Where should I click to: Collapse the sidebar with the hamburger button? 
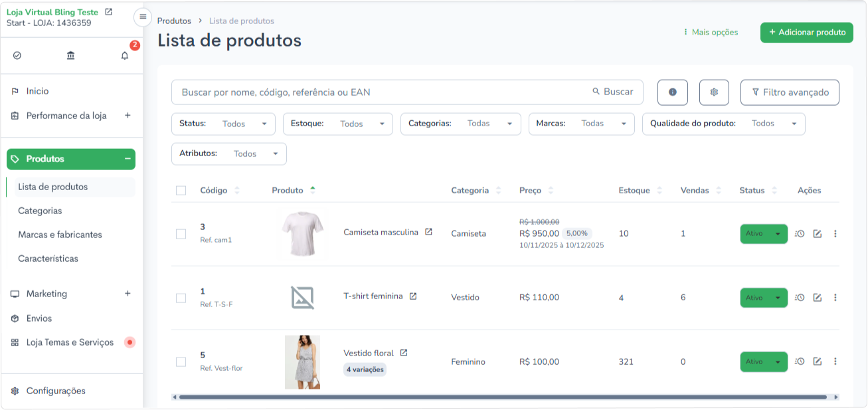[x=143, y=17]
